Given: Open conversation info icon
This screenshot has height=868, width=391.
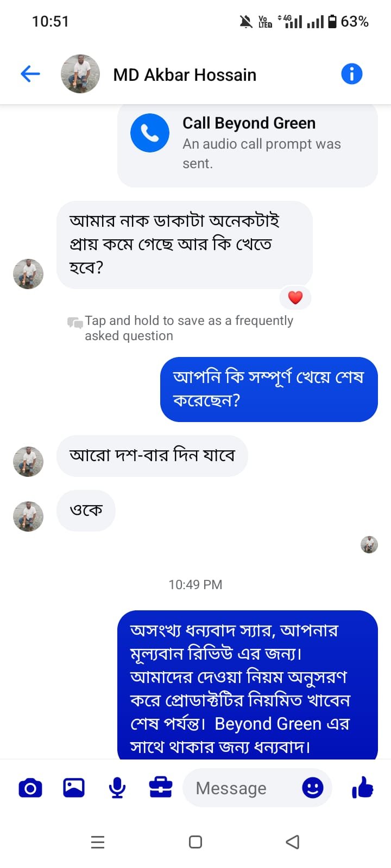Looking at the screenshot, I should pos(351,74).
